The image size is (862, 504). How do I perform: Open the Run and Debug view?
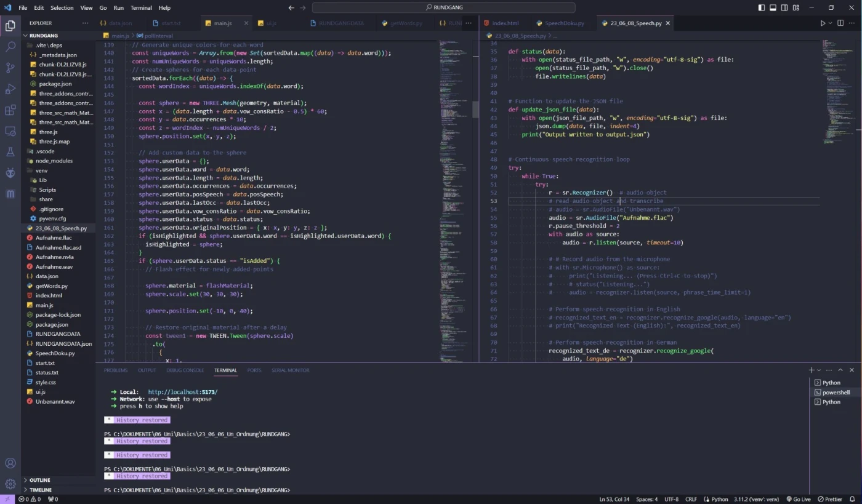point(10,89)
